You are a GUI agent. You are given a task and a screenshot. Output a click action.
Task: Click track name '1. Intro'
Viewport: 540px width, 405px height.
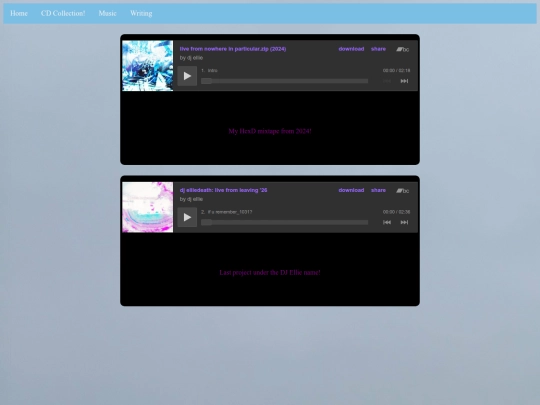(x=209, y=70)
